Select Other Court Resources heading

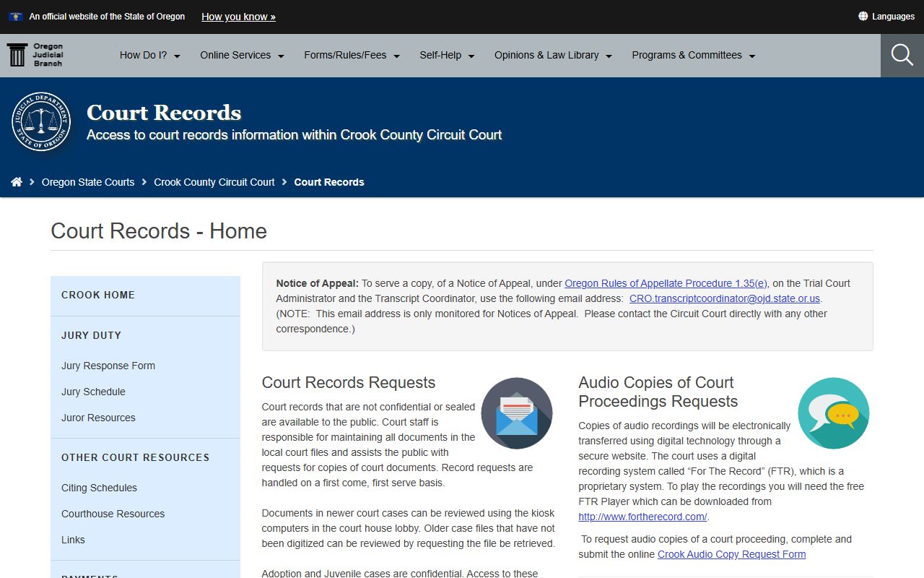[136, 457]
